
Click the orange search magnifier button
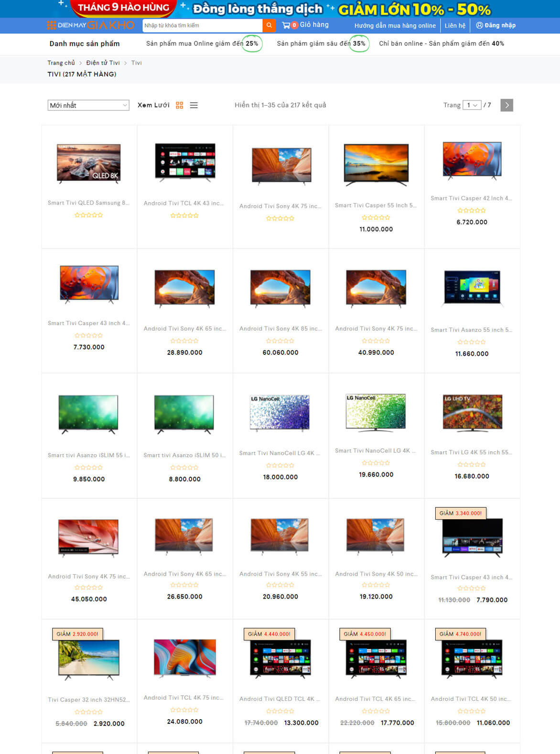point(269,25)
